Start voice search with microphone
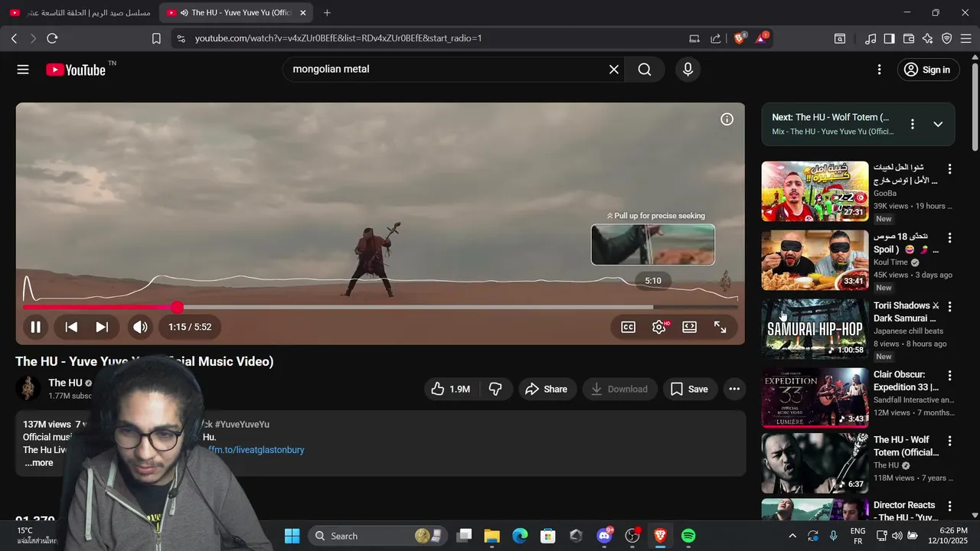Viewport: 980px width, 551px height. coord(688,70)
